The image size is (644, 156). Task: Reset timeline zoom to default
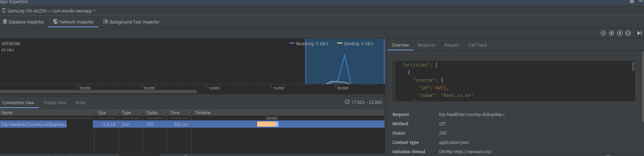click(620, 33)
